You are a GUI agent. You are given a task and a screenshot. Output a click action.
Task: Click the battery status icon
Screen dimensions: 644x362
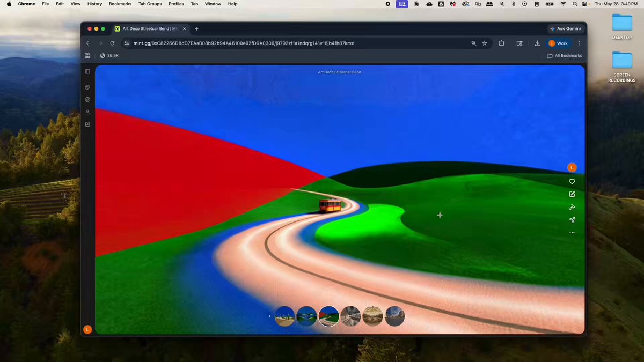[550, 4]
